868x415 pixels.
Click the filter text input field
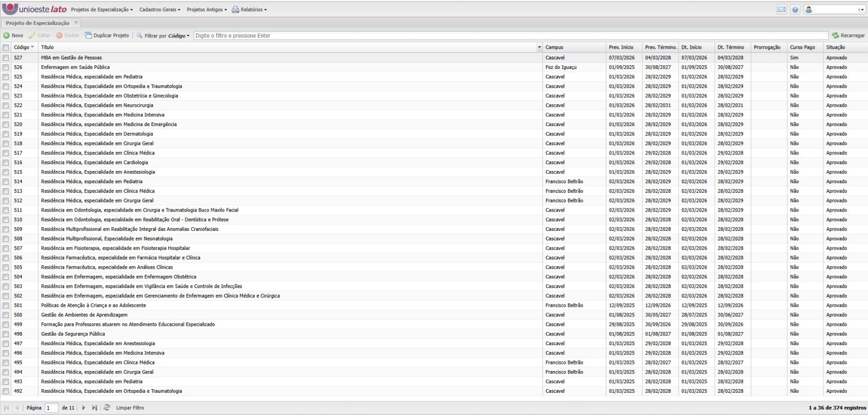(511, 35)
